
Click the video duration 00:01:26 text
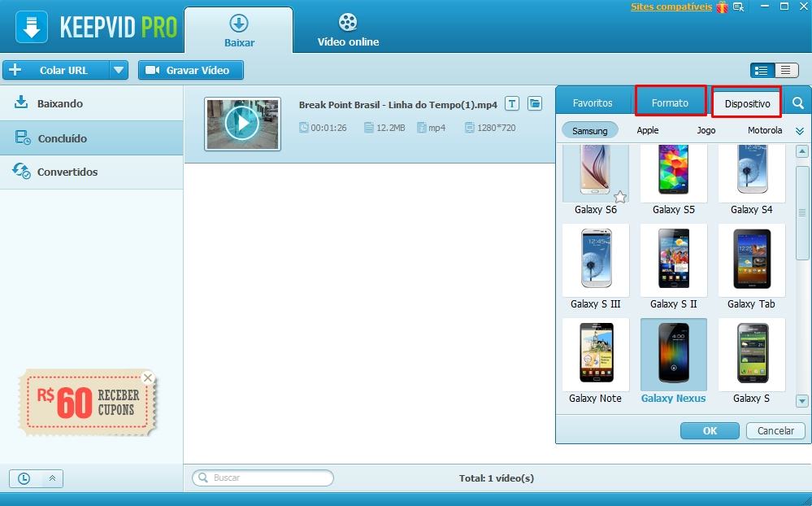[329, 128]
